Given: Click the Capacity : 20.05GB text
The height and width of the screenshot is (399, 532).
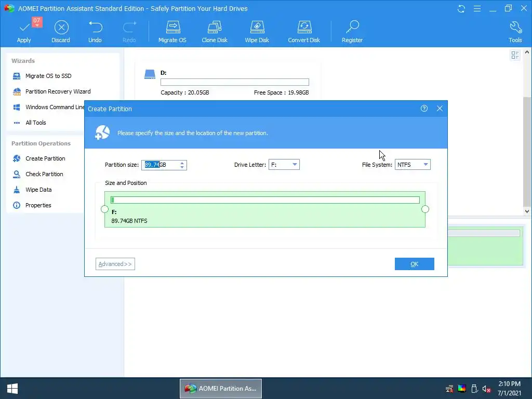Looking at the screenshot, I should (x=185, y=92).
